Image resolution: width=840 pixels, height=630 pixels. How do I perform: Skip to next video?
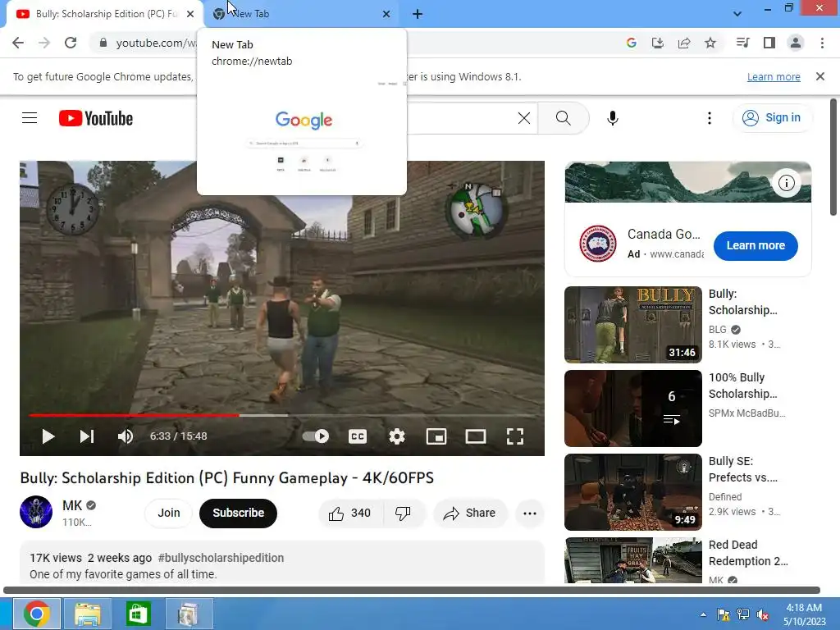(87, 436)
